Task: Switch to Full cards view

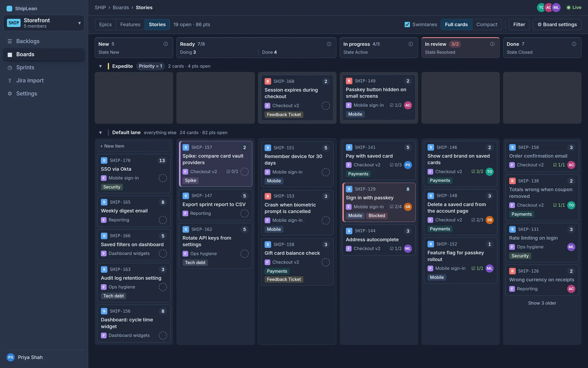Action: tap(456, 24)
